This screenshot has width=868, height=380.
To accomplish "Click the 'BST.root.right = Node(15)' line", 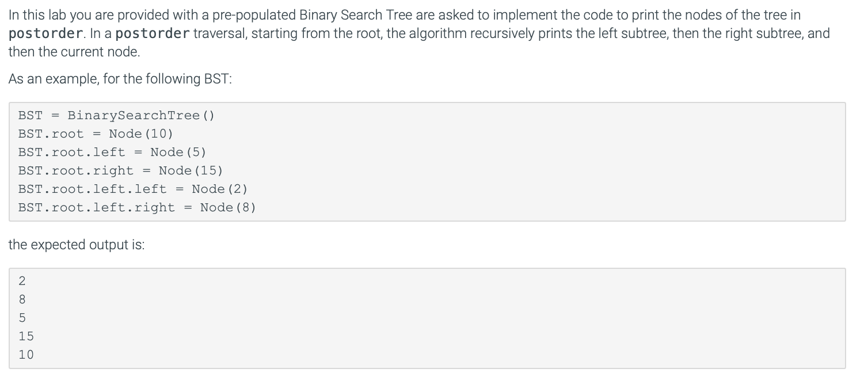I will [120, 170].
